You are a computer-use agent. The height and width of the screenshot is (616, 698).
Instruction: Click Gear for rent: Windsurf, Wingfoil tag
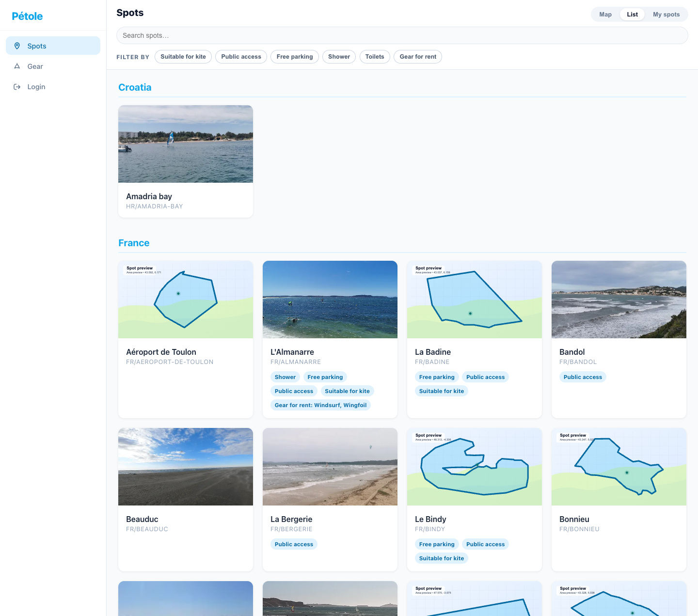[x=320, y=405]
